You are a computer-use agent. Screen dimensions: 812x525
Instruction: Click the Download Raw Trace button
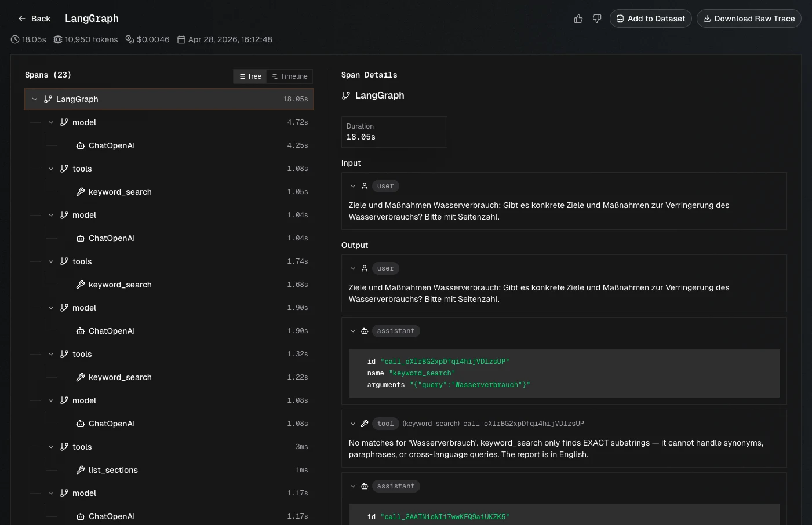[749, 19]
